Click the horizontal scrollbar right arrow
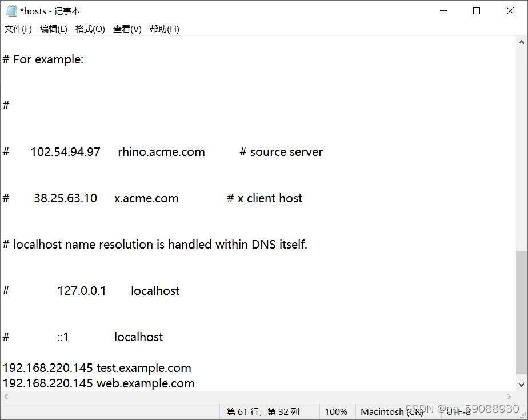Viewport: 528px width, 420px height. point(509,397)
